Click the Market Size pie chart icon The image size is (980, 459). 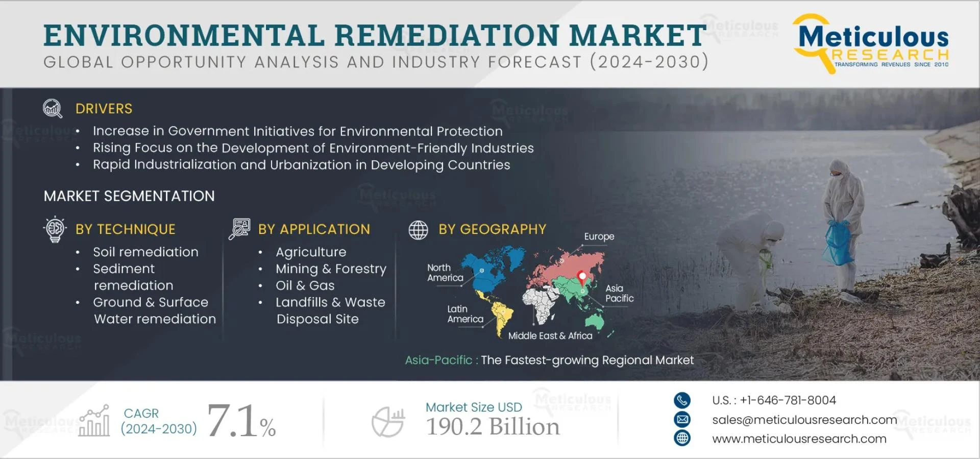click(x=388, y=422)
